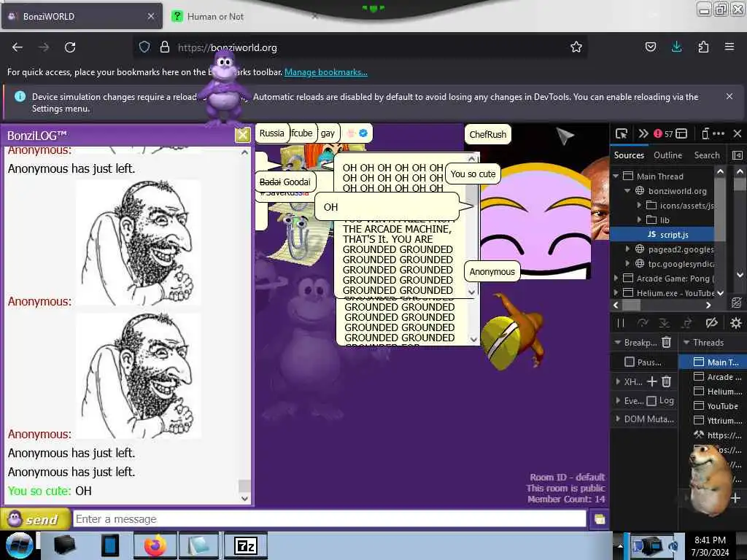Open the extensions puzzle icon
Screen dimensions: 747x560
[703, 47]
